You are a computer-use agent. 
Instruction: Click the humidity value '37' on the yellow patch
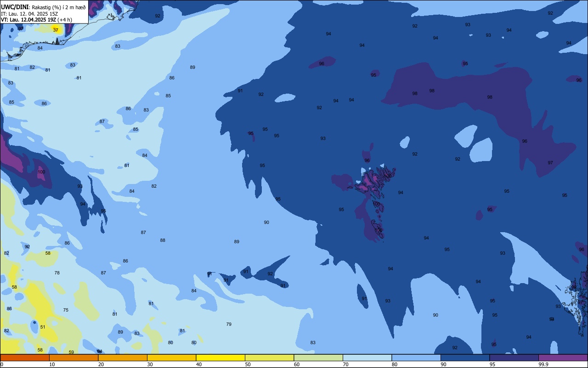coord(56,30)
